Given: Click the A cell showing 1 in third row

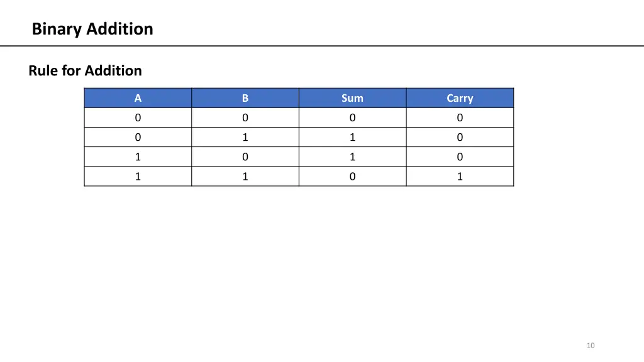Looking at the screenshot, I should tap(138, 156).
